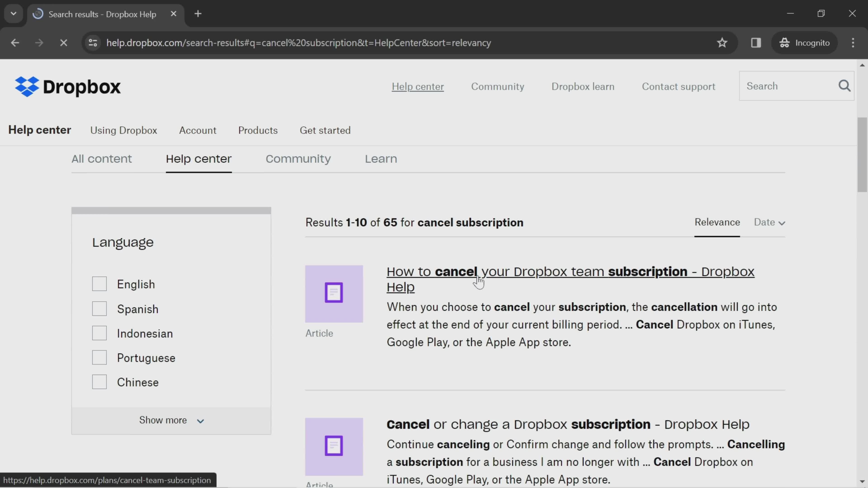Click the Split screen browser icon
Image resolution: width=868 pixels, height=488 pixels.
coord(755,42)
